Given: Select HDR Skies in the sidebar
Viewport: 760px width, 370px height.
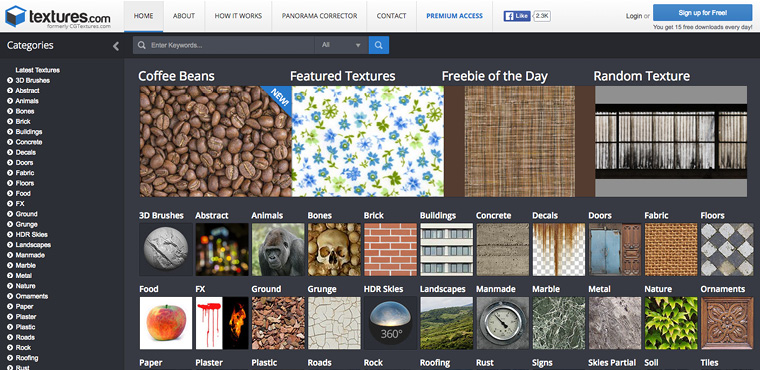Looking at the screenshot, I should click(x=31, y=235).
